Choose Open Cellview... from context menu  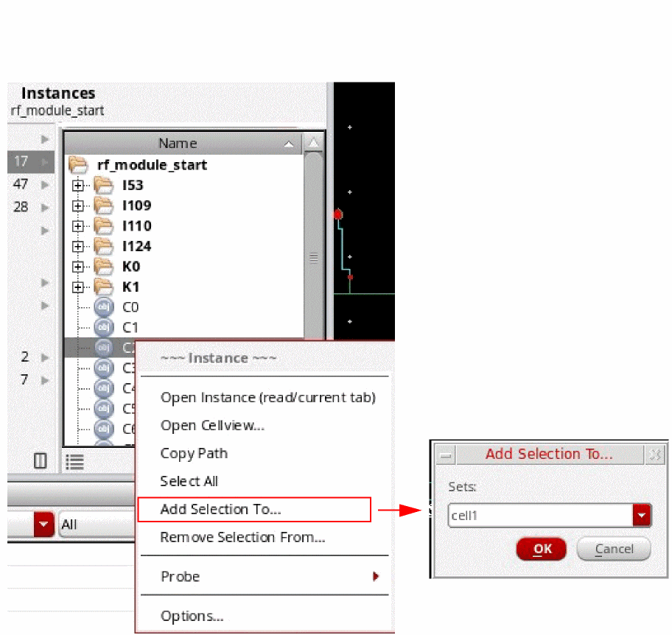(x=212, y=426)
